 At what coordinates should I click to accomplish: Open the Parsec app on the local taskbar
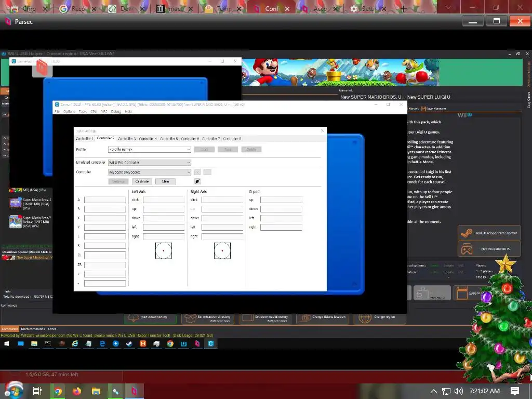pos(135,391)
